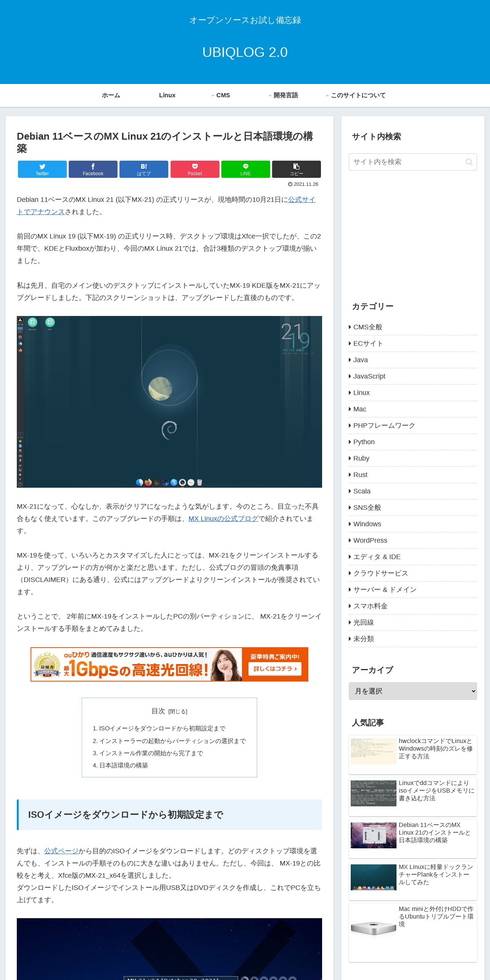Image resolution: width=490 pixels, height=980 pixels.
Task: Open the PHPフレームワーク category
Action: [x=413, y=426]
